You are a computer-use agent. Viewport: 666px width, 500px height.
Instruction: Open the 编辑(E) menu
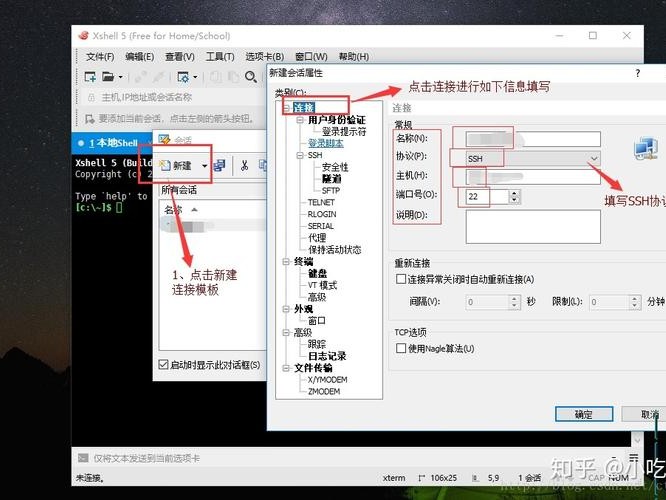[x=140, y=56]
